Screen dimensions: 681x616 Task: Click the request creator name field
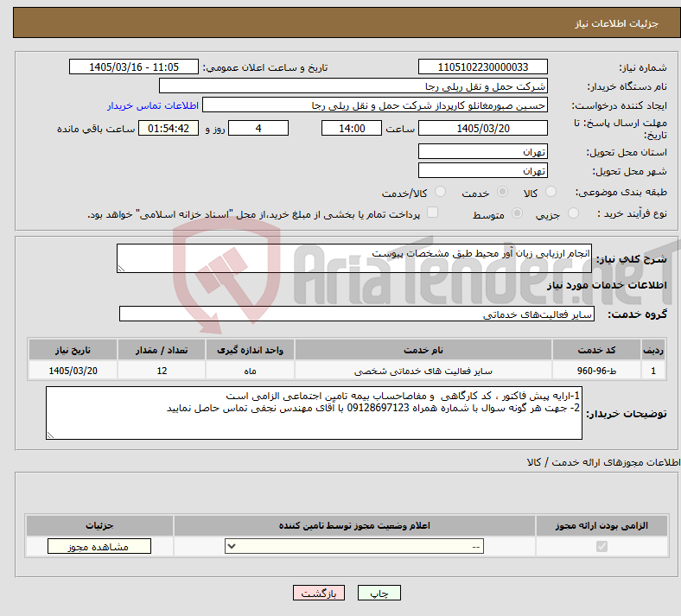[x=375, y=105]
